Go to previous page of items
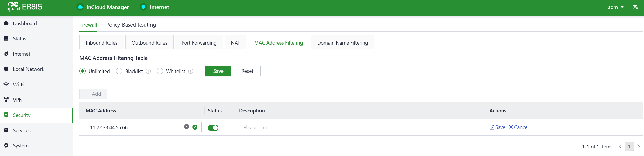This screenshot has height=156, width=644. (620, 146)
